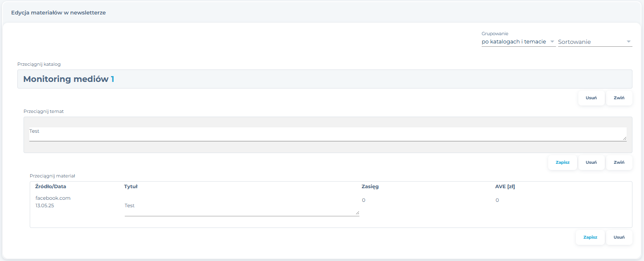Delete catalog with Usuń under Monitoring mediów
644x261 pixels.
click(591, 98)
